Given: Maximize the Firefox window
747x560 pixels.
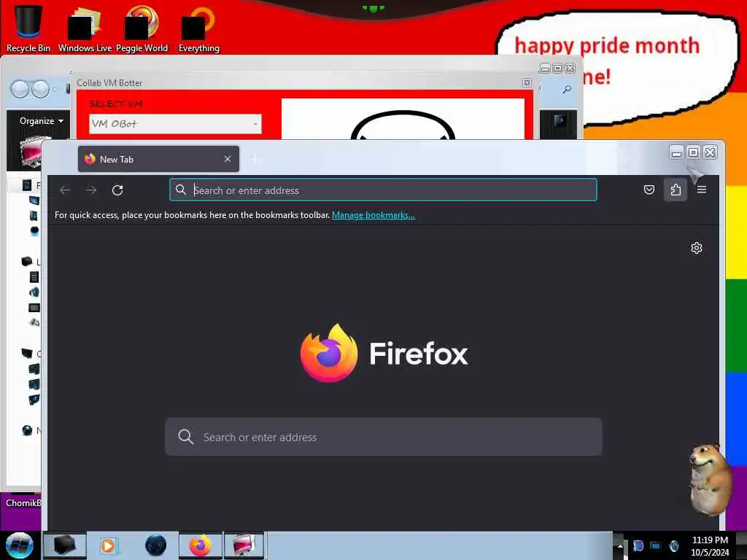Looking at the screenshot, I should point(694,152).
